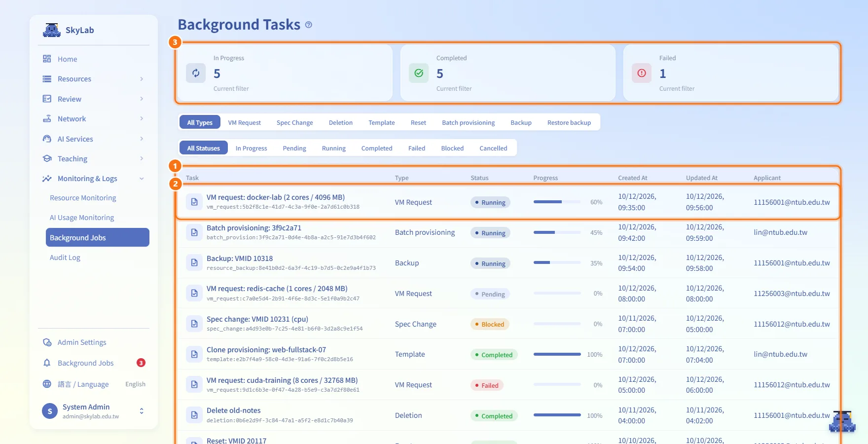Screen dimensions: 868x444
Task: Click the AI Services icon
Action: (47, 139)
